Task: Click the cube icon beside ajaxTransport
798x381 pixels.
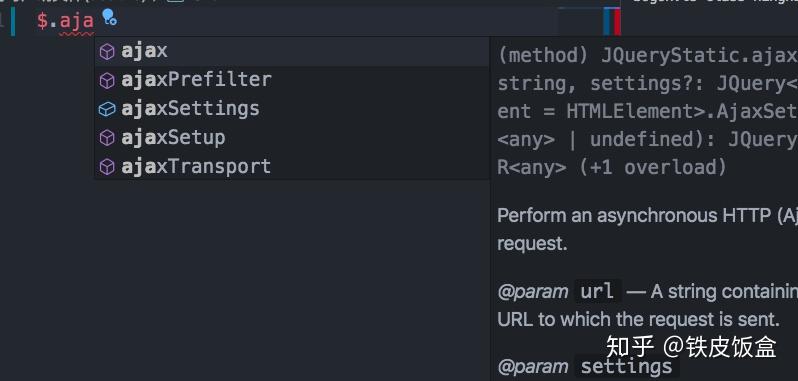Action: (107, 167)
